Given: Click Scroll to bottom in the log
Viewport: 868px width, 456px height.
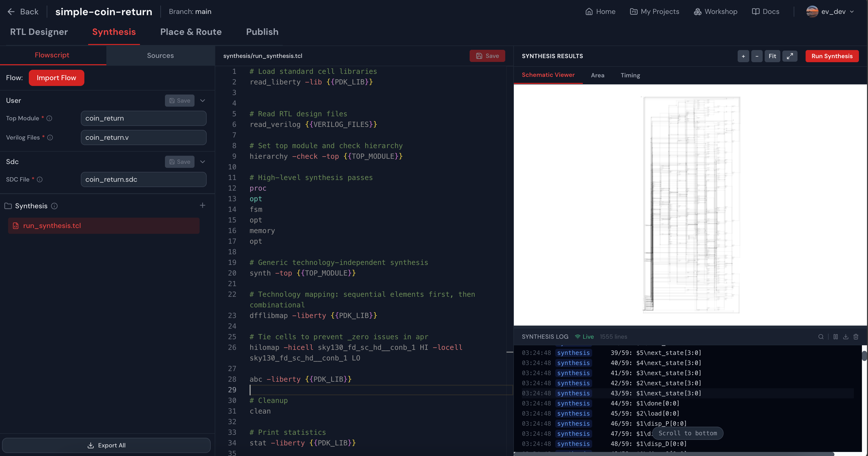Looking at the screenshot, I should point(687,433).
